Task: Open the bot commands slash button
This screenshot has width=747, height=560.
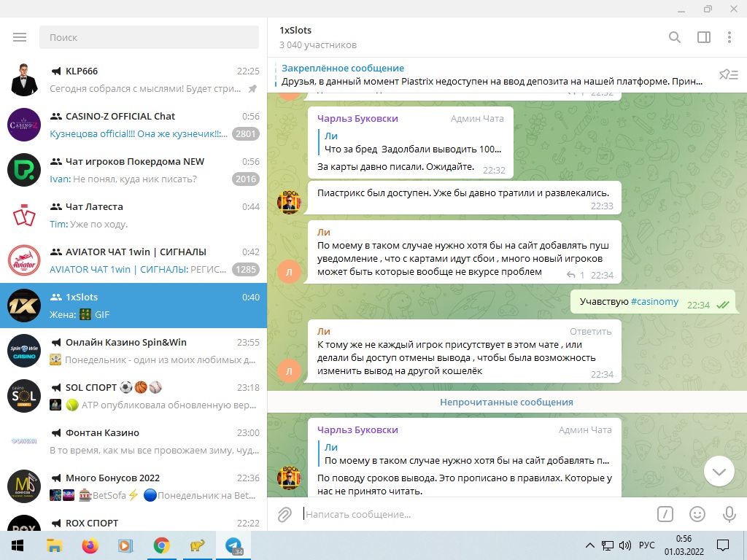Action: click(x=665, y=514)
